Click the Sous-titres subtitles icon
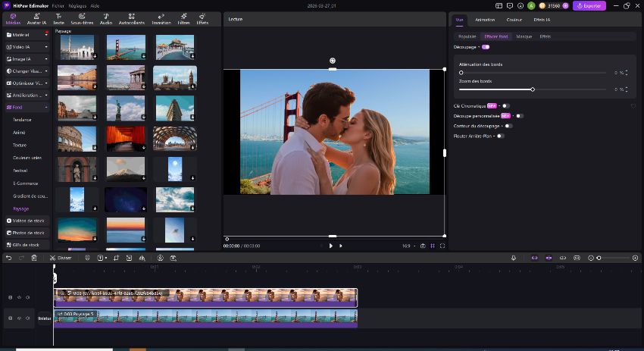 [x=80, y=18]
